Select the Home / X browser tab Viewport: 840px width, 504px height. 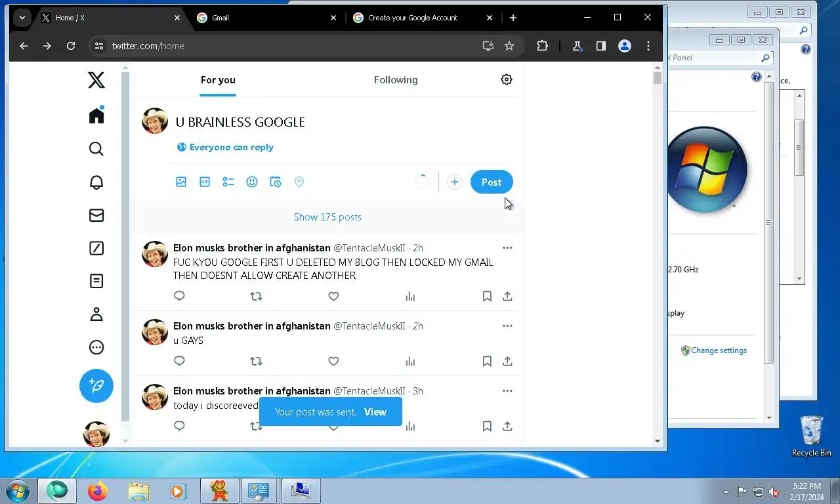[110, 18]
